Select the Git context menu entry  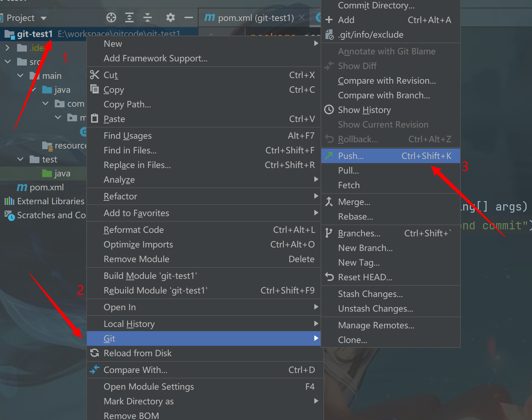click(204, 338)
